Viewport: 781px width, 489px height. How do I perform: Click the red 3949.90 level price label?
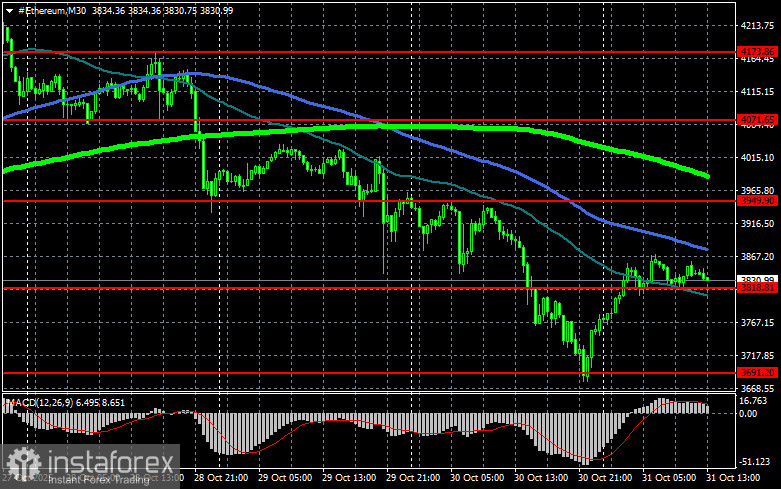(x=757, y=201)
